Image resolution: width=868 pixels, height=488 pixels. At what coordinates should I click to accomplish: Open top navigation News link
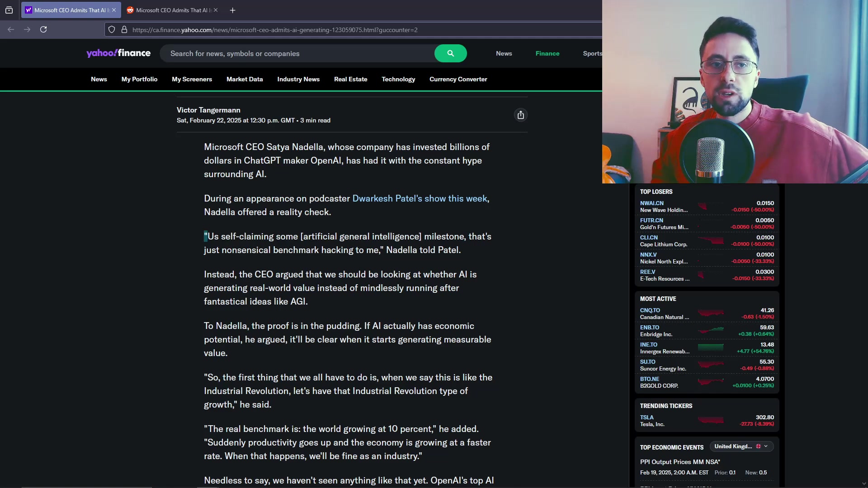tap(504, 53)
